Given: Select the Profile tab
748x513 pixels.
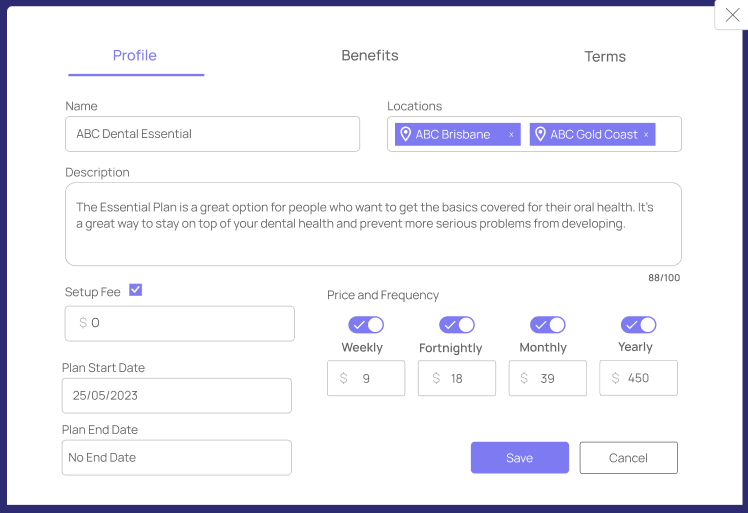Looking at the screenshot, I should pyautogui.click(x=135, y=55).
